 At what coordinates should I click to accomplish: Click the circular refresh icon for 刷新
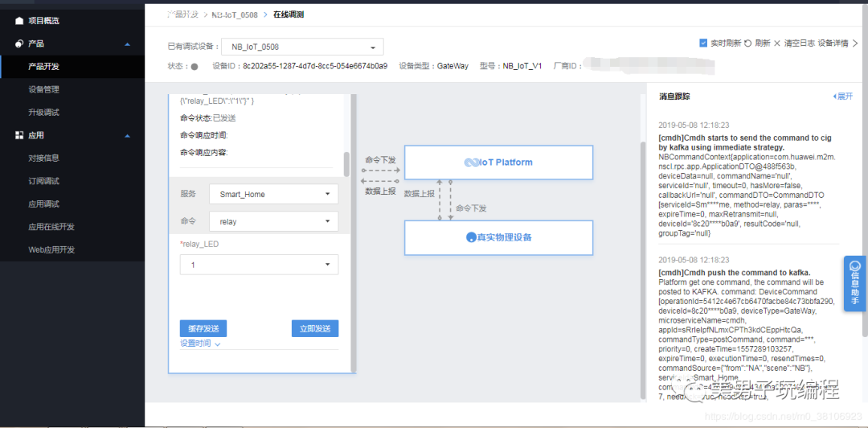pyautogui.click(x=747, y=43)
